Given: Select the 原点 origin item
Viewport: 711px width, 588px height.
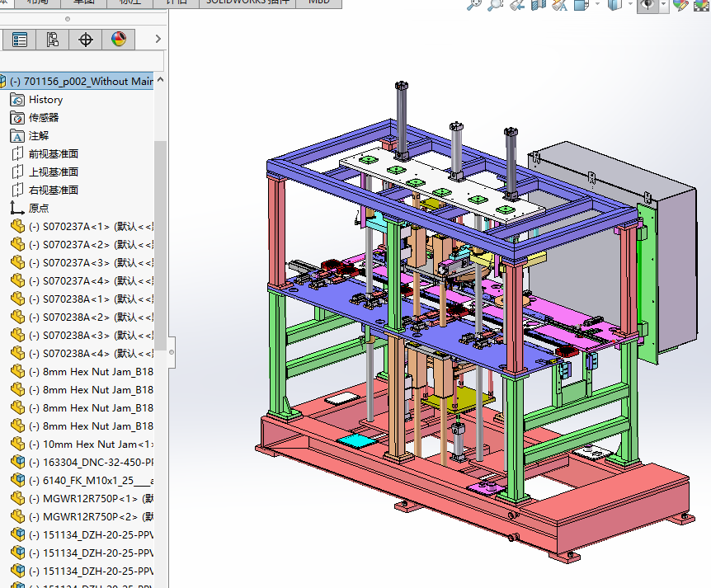Looking at the screenshot, I should [x=39, y=208].
